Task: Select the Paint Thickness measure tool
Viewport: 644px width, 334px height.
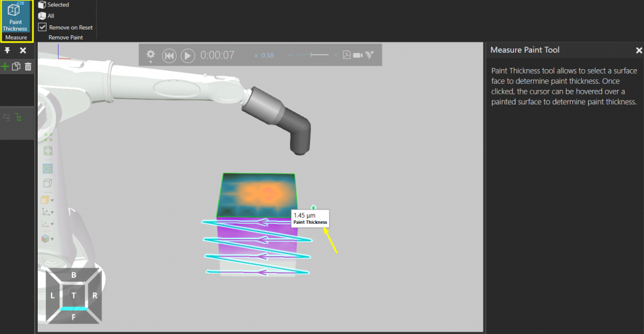Action: 16,18
